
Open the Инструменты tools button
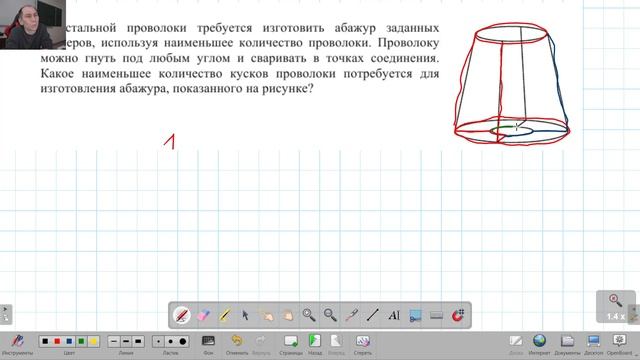click(17, 344)
